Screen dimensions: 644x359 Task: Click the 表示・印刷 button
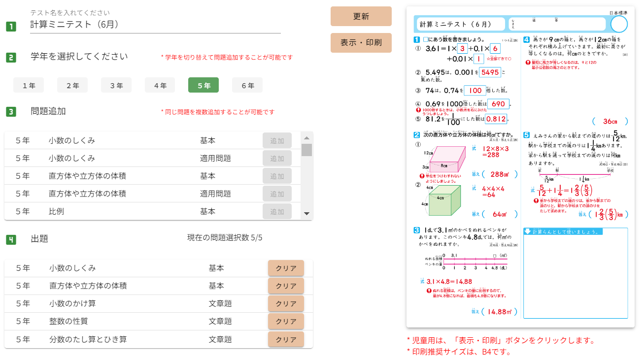tap(361, 43)
